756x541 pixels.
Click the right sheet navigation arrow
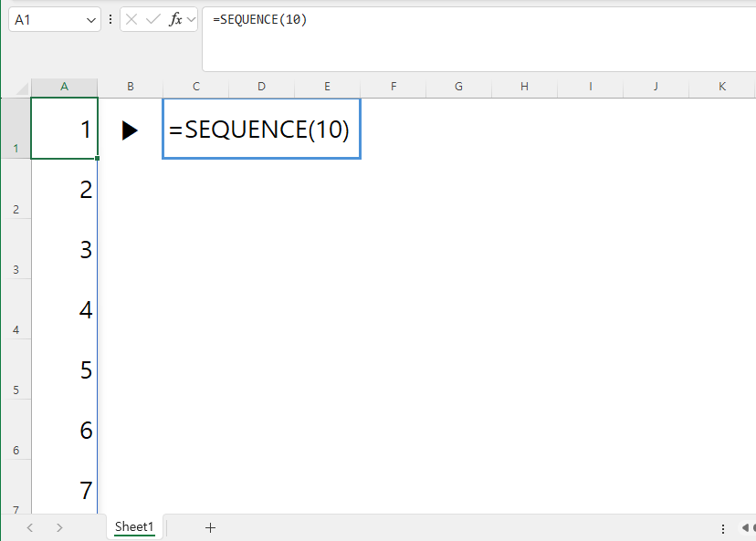[58, 527]
